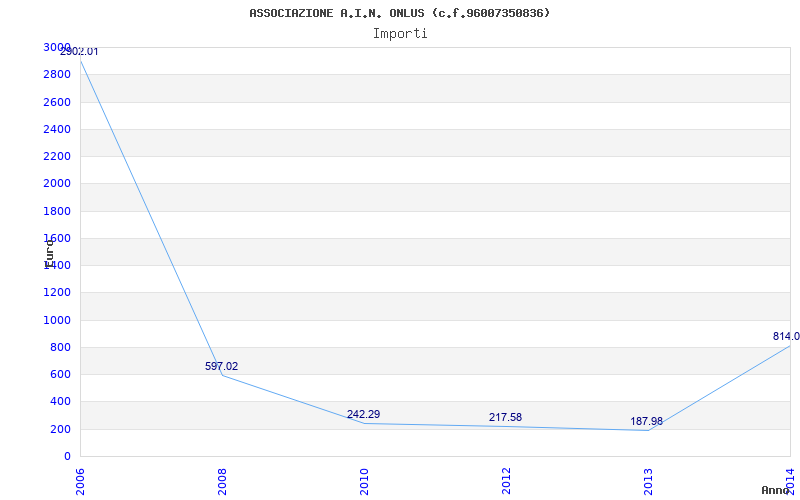This screenshot has width=800, height=500.
Task: Click the 2000 y-axis tick label
Action: tap(57, 184)
